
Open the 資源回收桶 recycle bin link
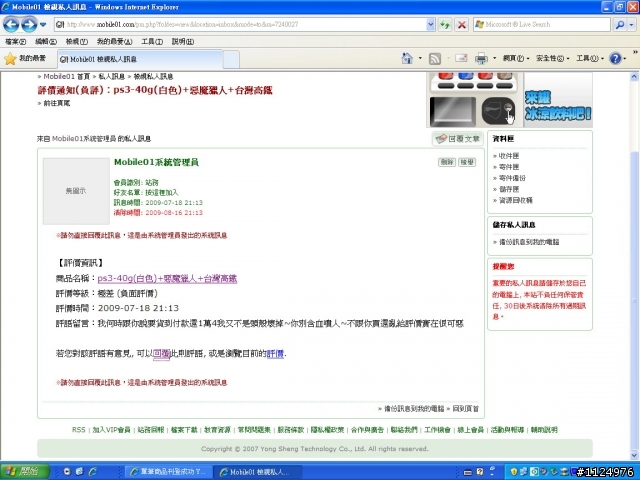(516, 200)
